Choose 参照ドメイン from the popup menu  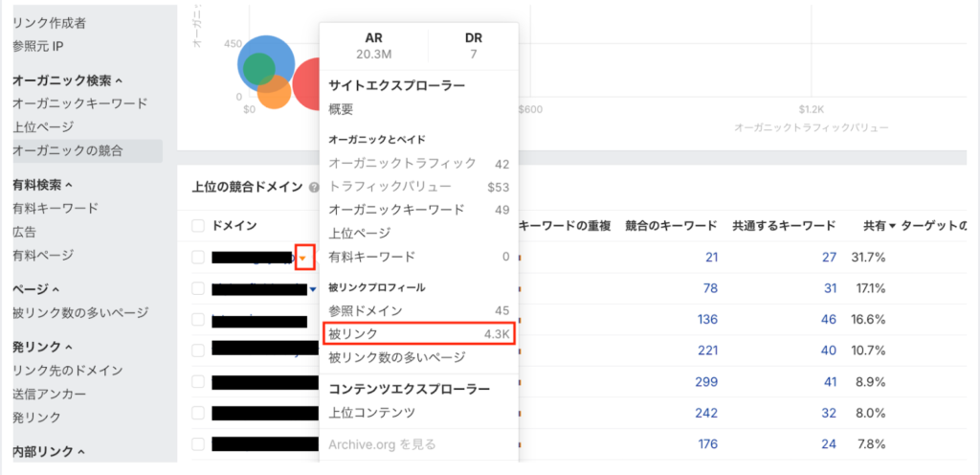[365, 310]
